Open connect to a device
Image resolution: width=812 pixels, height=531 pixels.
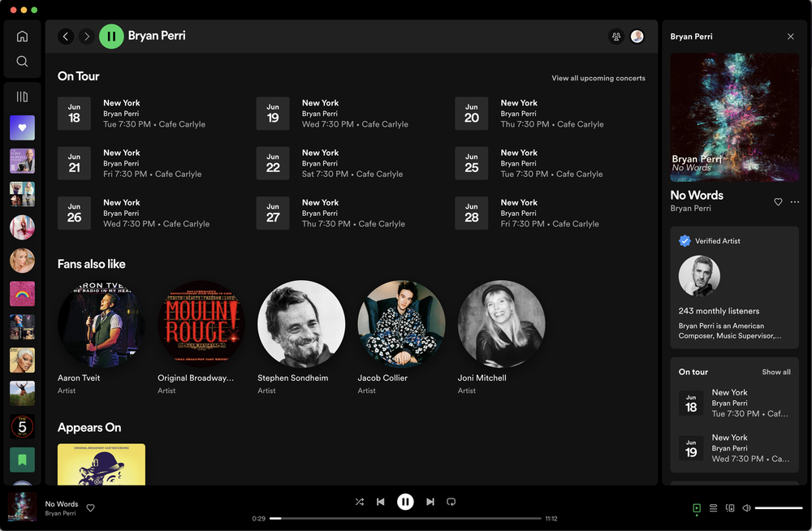coord(730,508)
